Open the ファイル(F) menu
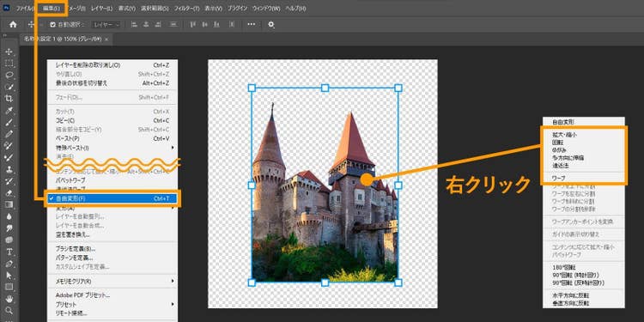This screenshot has width=644, height=322. click(x=26, y=9)
